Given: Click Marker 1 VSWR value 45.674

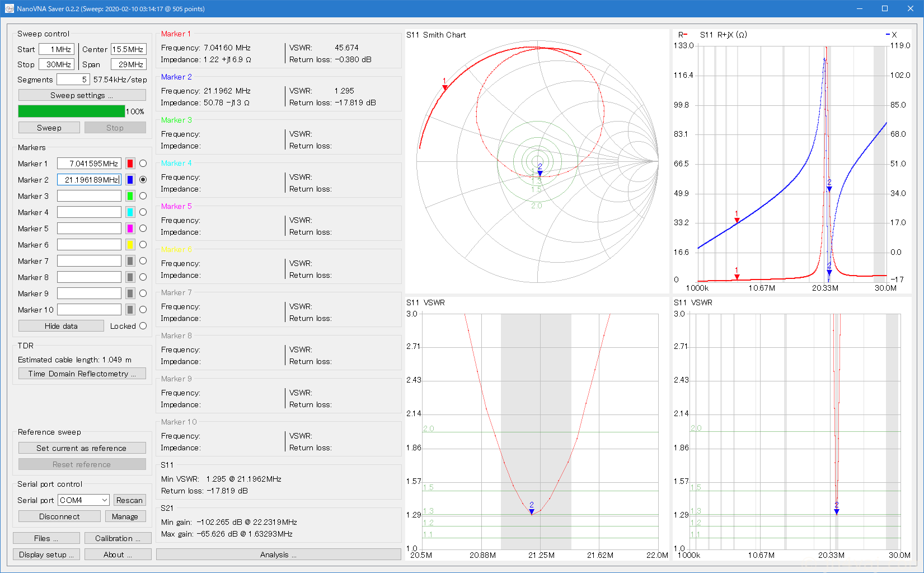Looking at the screenshot, I should tap(346, 48).
